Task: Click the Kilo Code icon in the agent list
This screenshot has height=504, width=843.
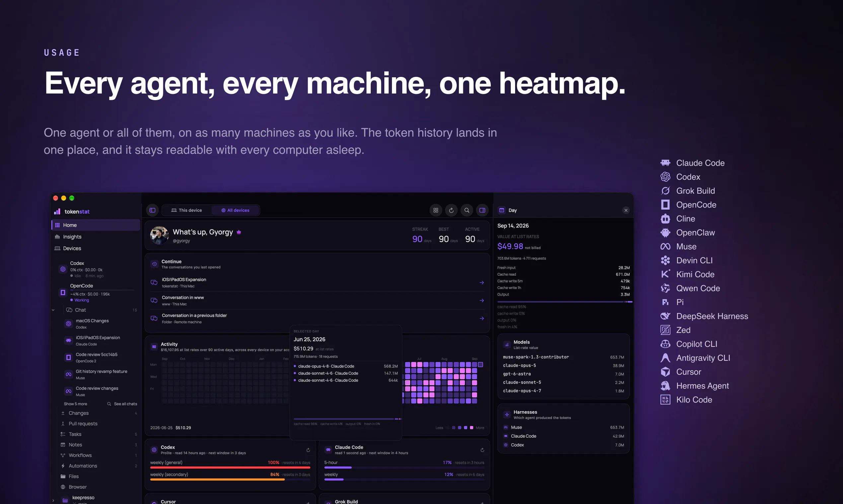Action: (x=665, y=400)
